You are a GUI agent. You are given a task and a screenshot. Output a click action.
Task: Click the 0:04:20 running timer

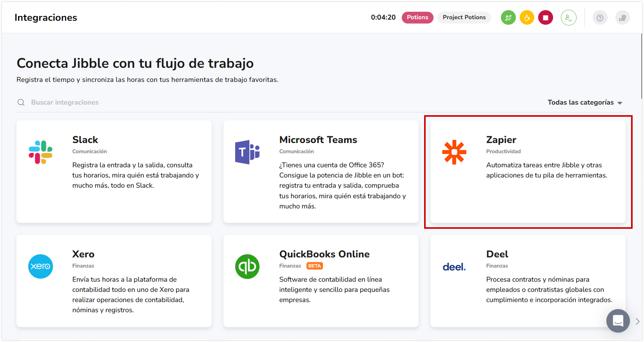(383, 18)
